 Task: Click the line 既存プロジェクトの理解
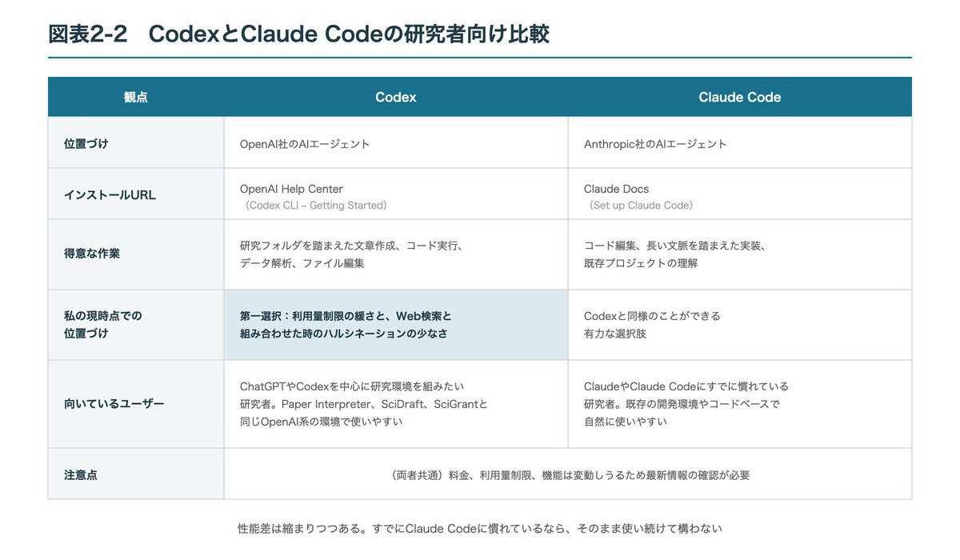(x=641, y=262)
